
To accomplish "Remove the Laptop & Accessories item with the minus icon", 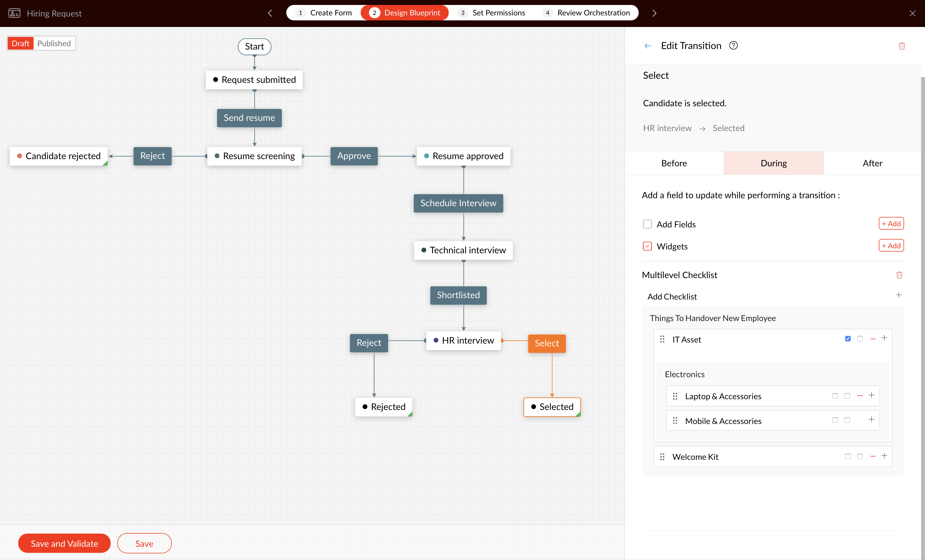I will click(x=860, y=396).
